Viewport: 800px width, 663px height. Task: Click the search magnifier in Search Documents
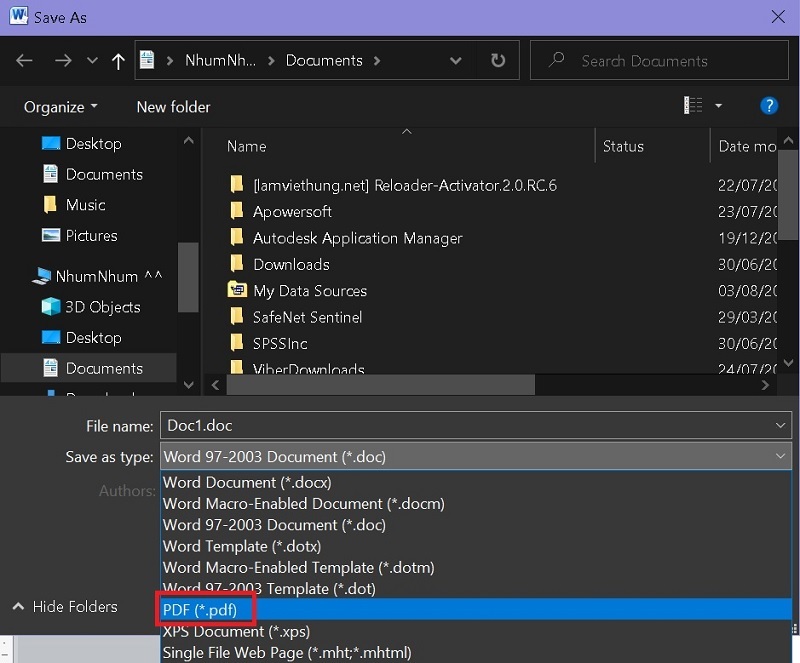(556, 60)
